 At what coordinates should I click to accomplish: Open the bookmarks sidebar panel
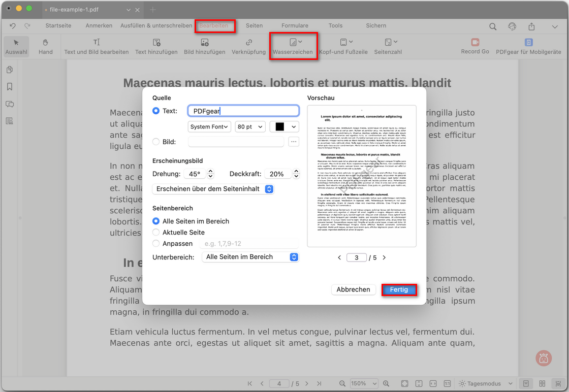click(10, 87)
